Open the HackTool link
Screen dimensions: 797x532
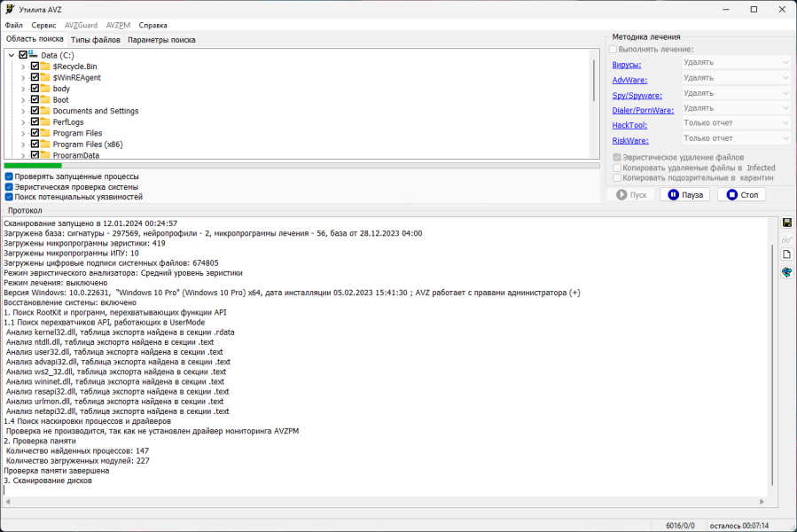pos(629,125)
